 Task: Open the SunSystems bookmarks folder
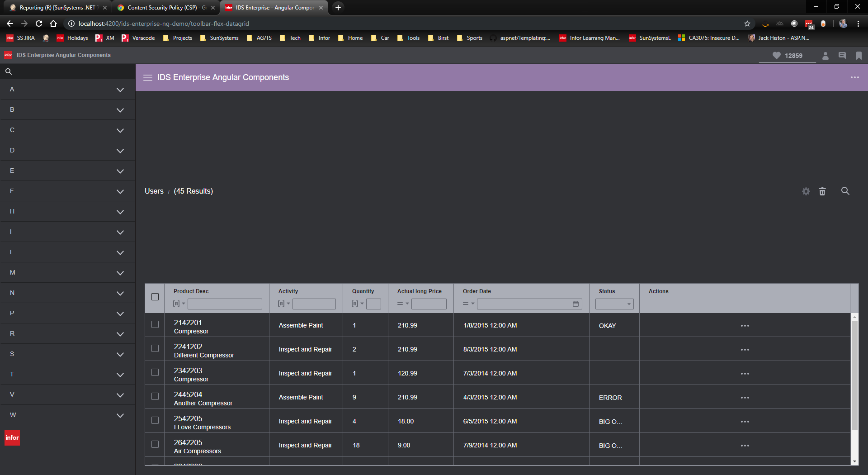pos(219,38)
